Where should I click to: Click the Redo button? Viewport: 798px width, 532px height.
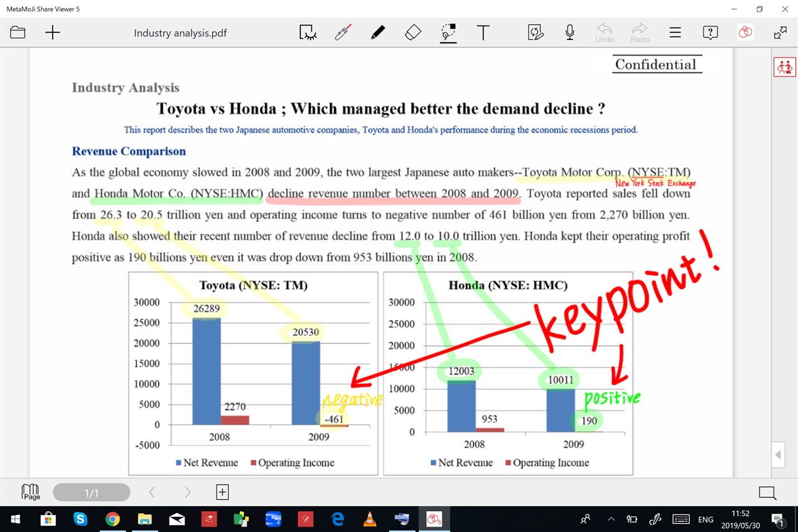point(639,32)
